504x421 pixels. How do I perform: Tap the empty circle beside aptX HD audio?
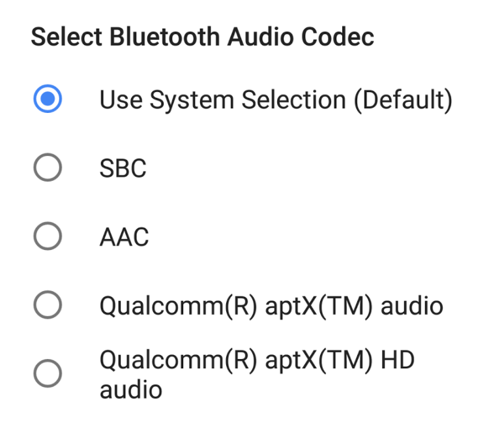tap(48, 374)
